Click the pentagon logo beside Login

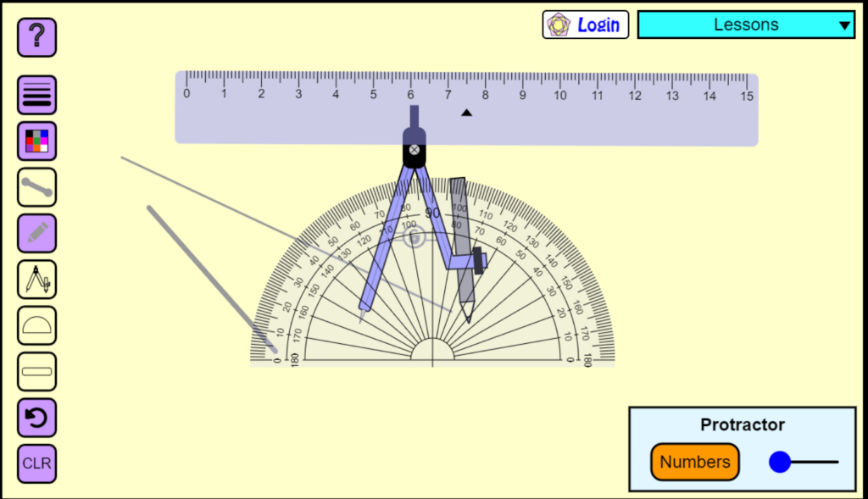[559, 25]
